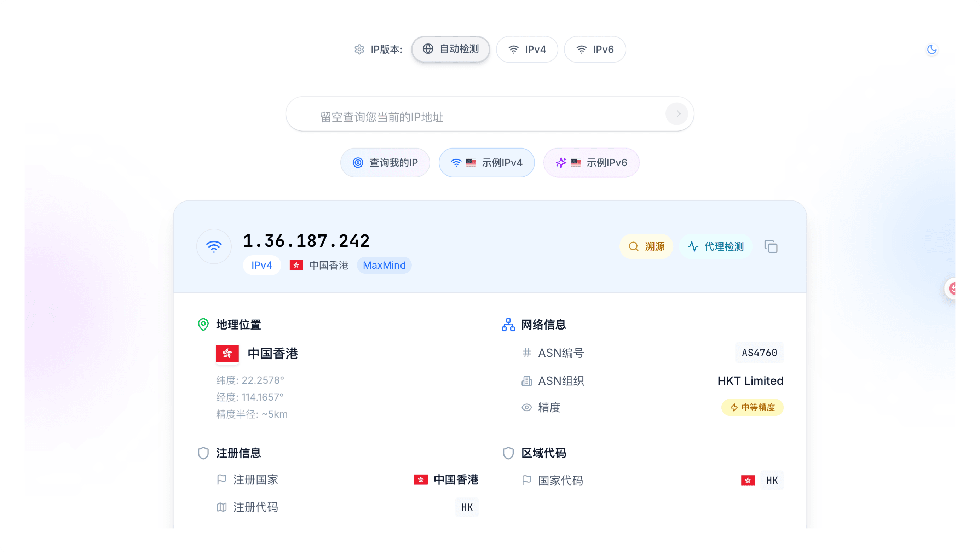
Task: Click the green location pin icon
Action: 203,325
